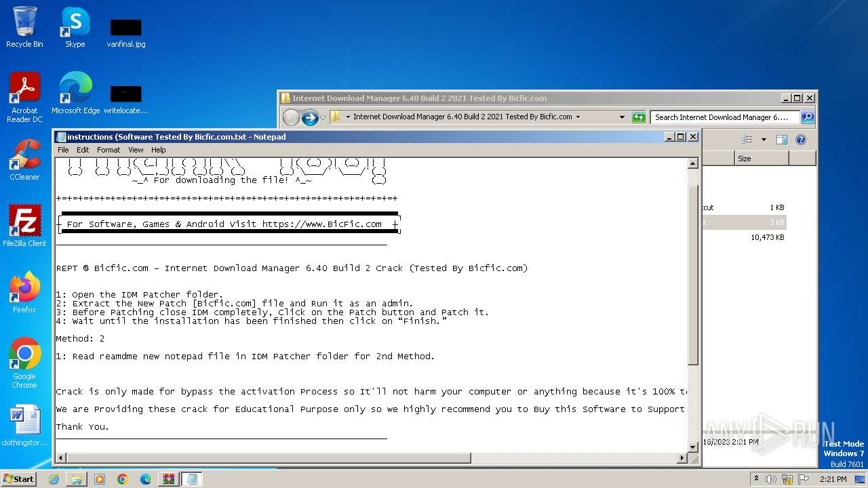Viewport: 868px width, 488px height.
Task: Open Notepad's Format menu
Action: pyautogui.click(x=108, y=150)
